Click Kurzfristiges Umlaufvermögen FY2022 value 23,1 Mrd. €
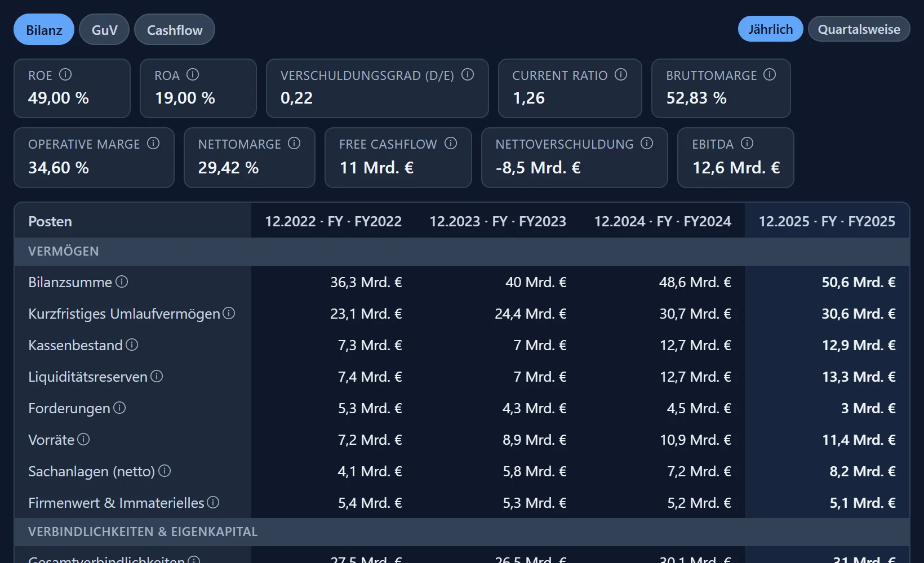Image resolution: width=924 pixels, height=563 pixels. (366, 314)
